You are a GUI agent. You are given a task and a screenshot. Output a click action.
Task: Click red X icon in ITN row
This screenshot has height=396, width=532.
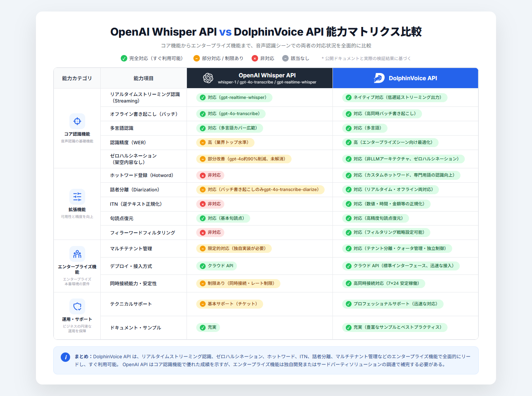click(203, 204)
